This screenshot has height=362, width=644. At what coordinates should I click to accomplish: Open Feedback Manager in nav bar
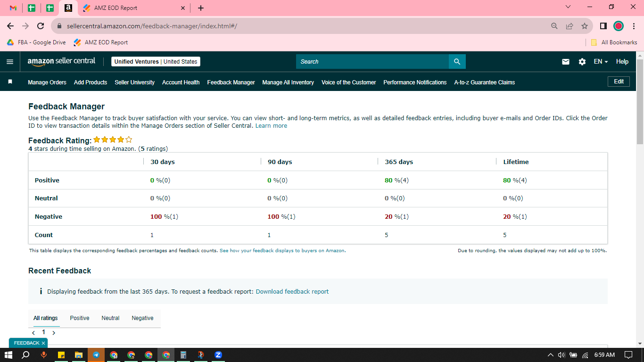click(231, 82)
